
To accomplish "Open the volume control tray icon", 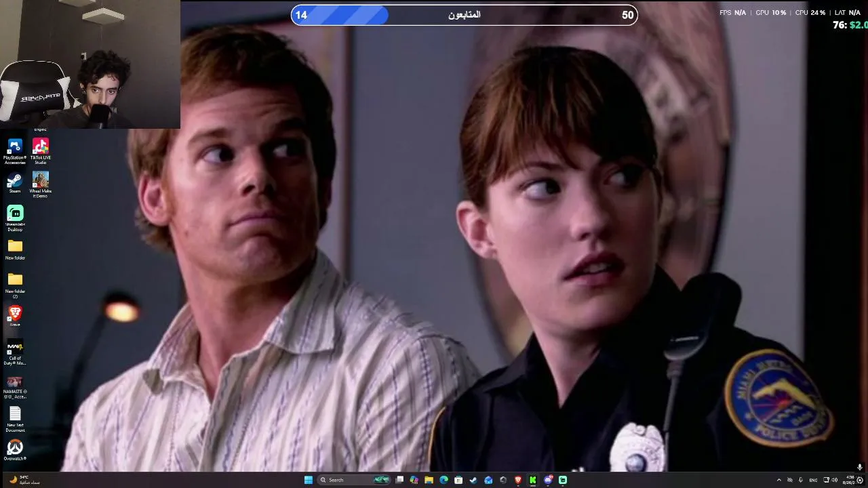I will 834,480.
